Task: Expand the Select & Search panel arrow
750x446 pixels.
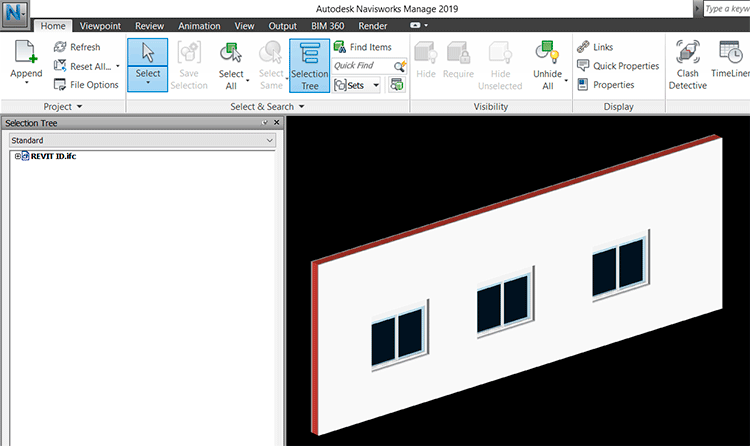Action: coord(301,106)
